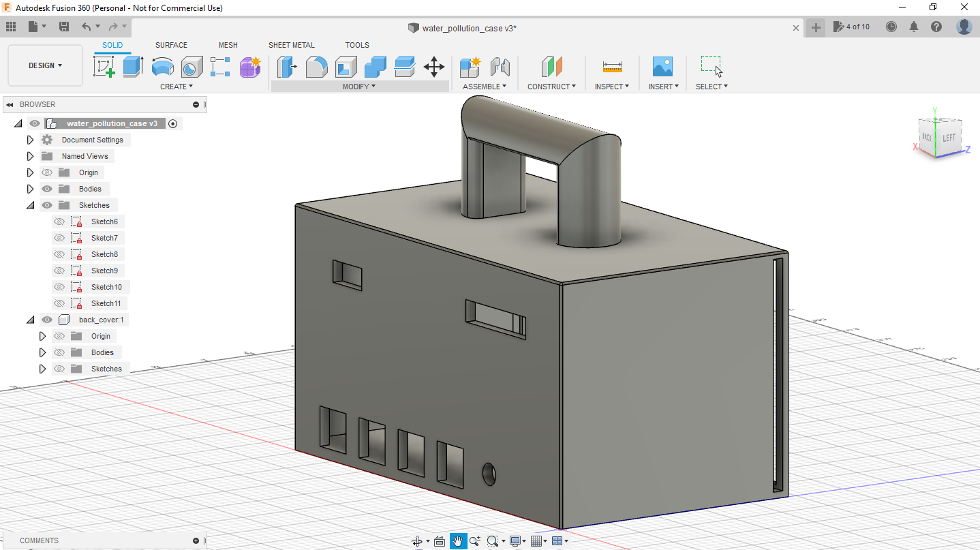Open the COMMENTS panel
Viewport: 980px width, 550px height.
coord(39,540)
